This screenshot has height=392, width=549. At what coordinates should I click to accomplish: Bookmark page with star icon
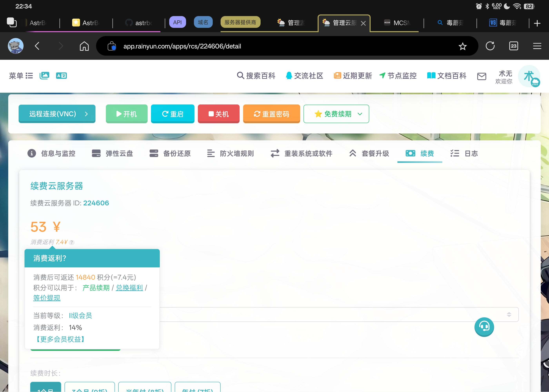(x=463, y=46)
